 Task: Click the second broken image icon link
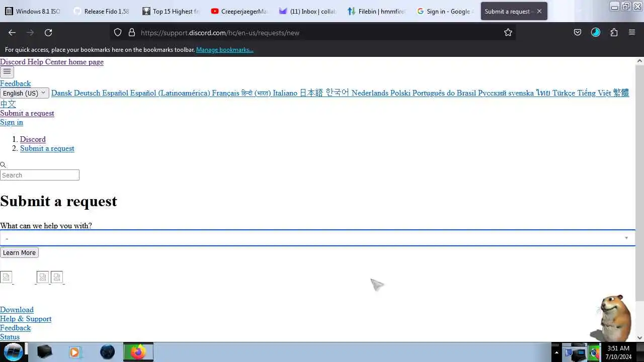click(x=43, y=277)
